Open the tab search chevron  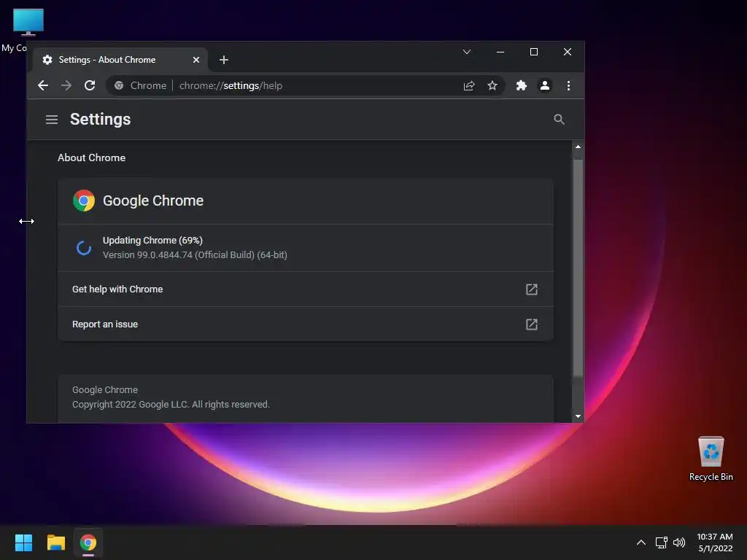[x=467, y=52]
